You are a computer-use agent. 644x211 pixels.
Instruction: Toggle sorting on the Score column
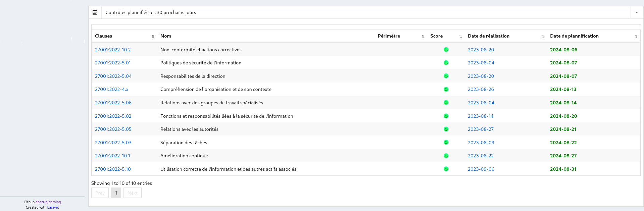pos(460,36)
